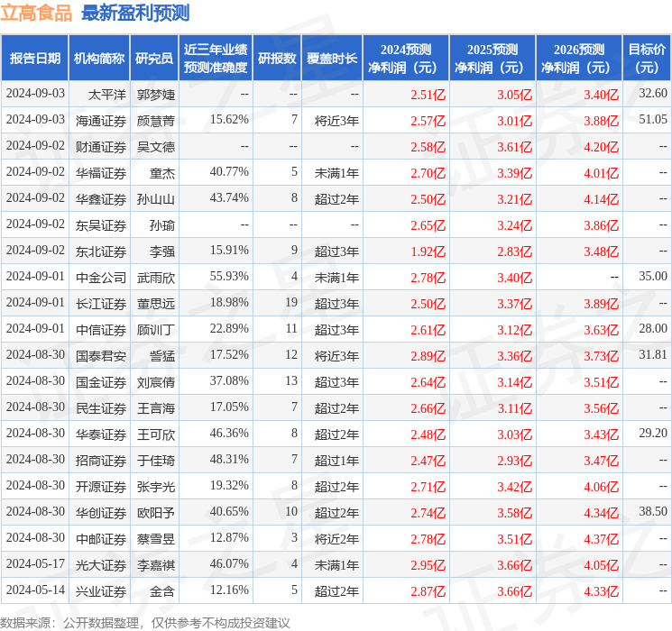Click researcher name 郭梦婕
Screen dimensions: 672x631
[x=155, y=95]
